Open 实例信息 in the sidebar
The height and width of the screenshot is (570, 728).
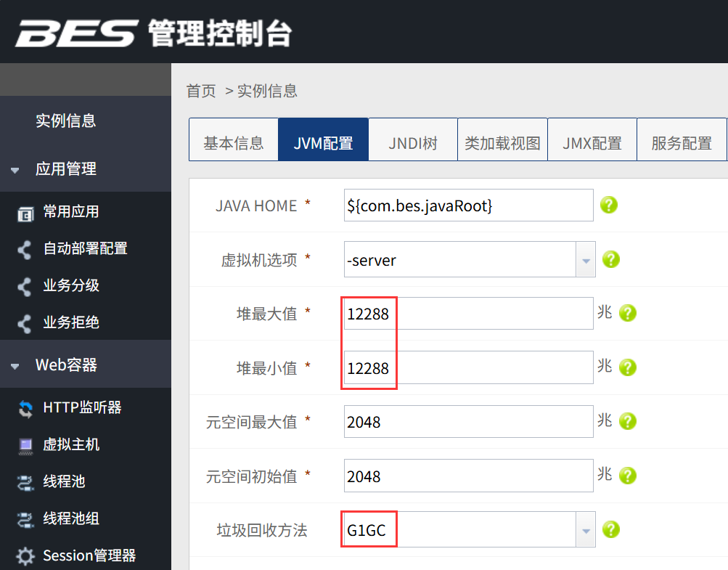[x=66, y=121]
